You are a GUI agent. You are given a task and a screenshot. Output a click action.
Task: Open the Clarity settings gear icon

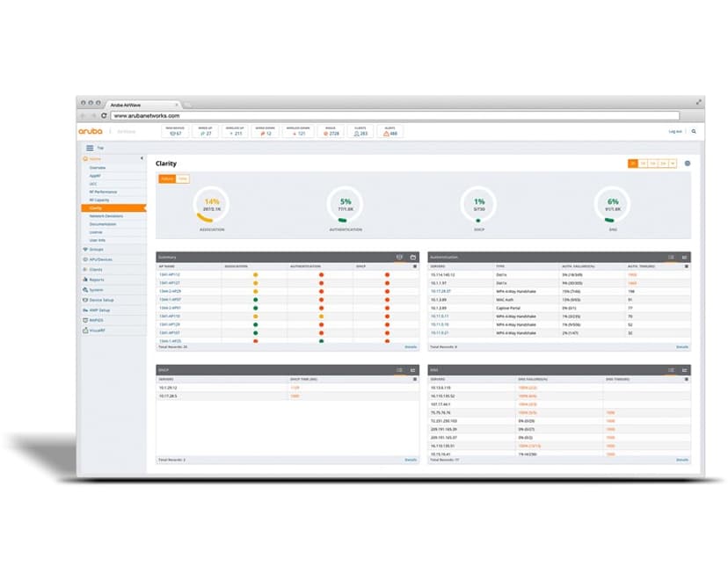(688, 163)
